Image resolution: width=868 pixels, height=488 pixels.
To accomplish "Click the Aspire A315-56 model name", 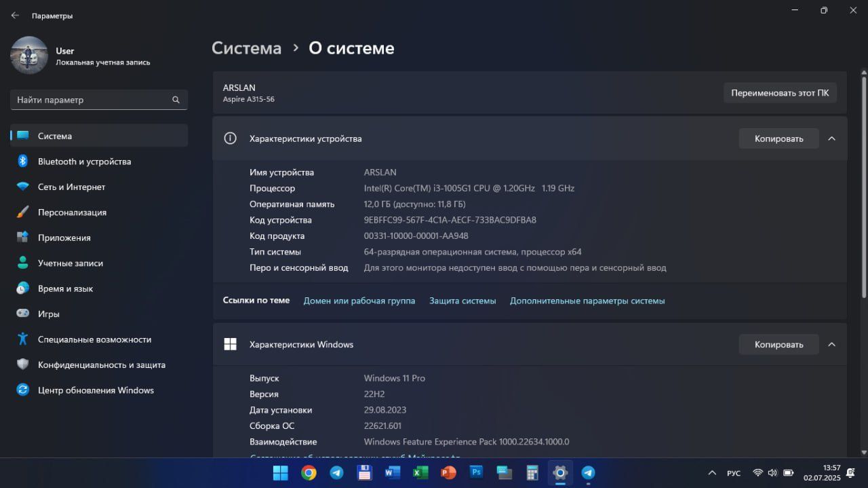I will click(x=249, y=99).
